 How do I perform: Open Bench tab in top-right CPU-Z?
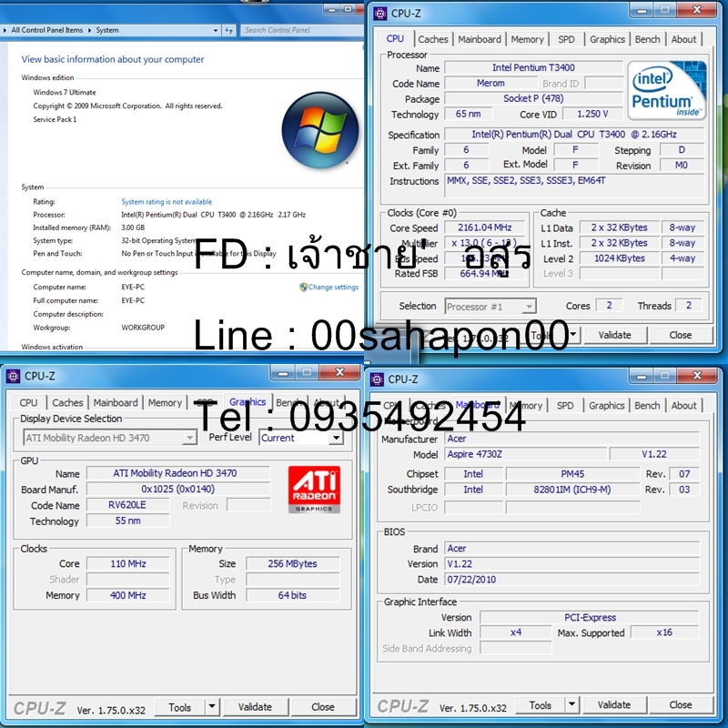[647, 39]
